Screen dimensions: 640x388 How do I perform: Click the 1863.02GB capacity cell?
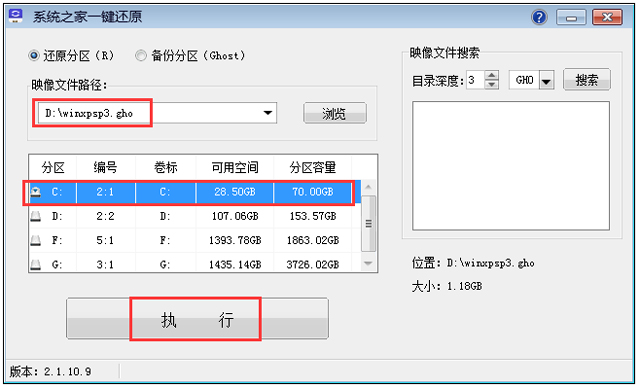(x=313, y=240)
